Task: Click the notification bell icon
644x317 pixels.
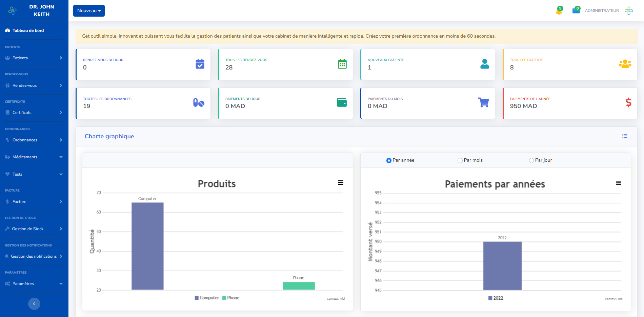Action: pyautogui.click(x=559, y=11)
